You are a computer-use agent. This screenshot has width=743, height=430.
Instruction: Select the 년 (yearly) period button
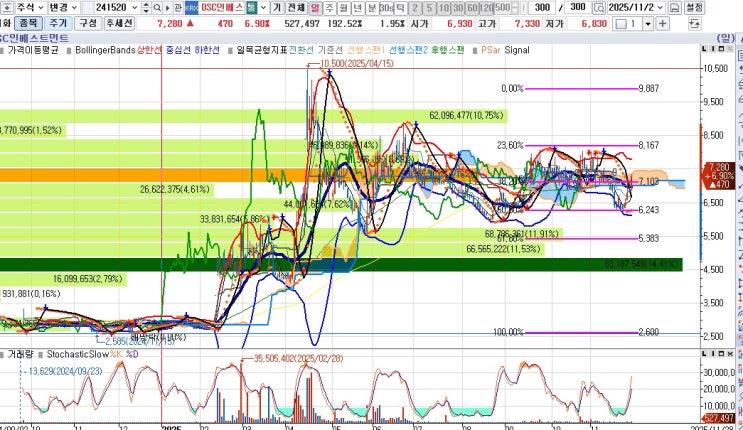click(358, 8)
